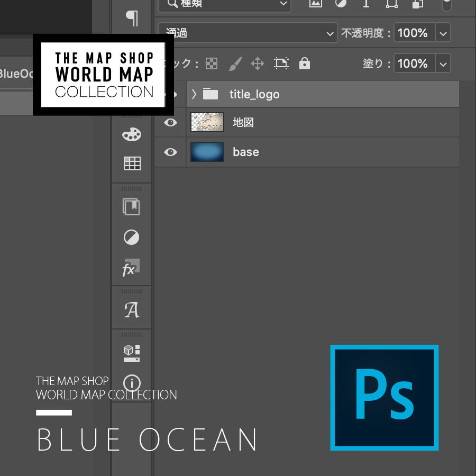Filter layers by smart objects icon

(x=418, y=4)
